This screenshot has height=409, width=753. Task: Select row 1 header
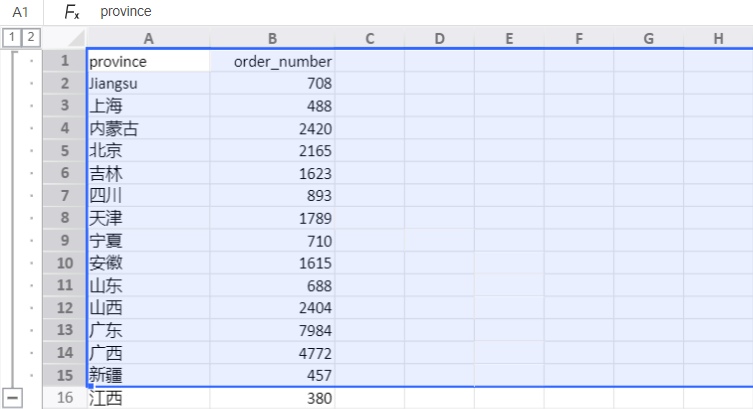(64, 61)
